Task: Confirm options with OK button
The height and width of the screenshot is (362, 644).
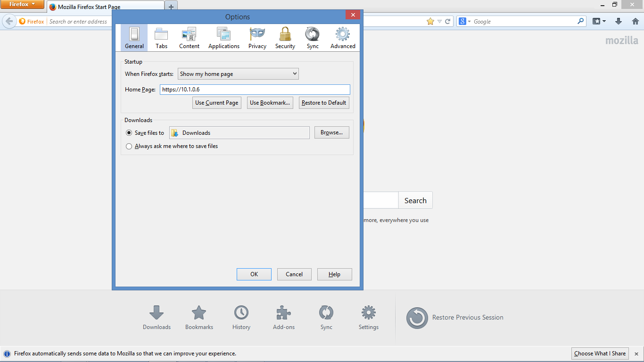Action: point(254,274)
